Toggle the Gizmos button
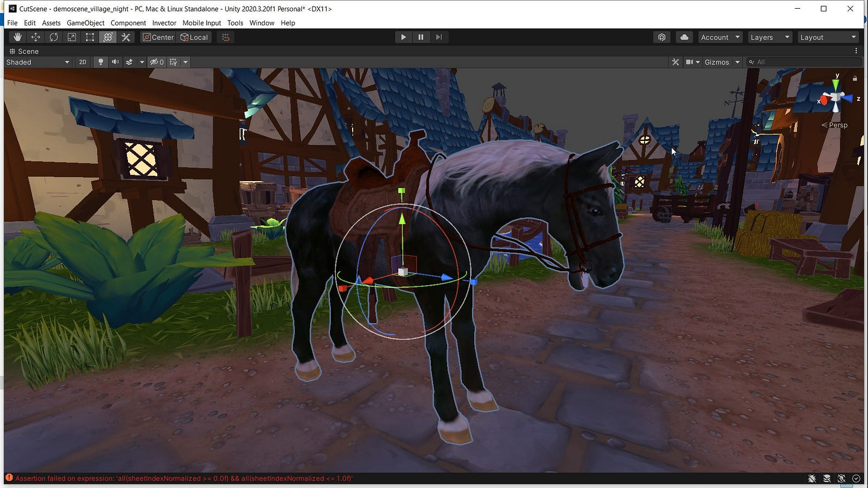868x488 pixels. [x=717, y=62]
